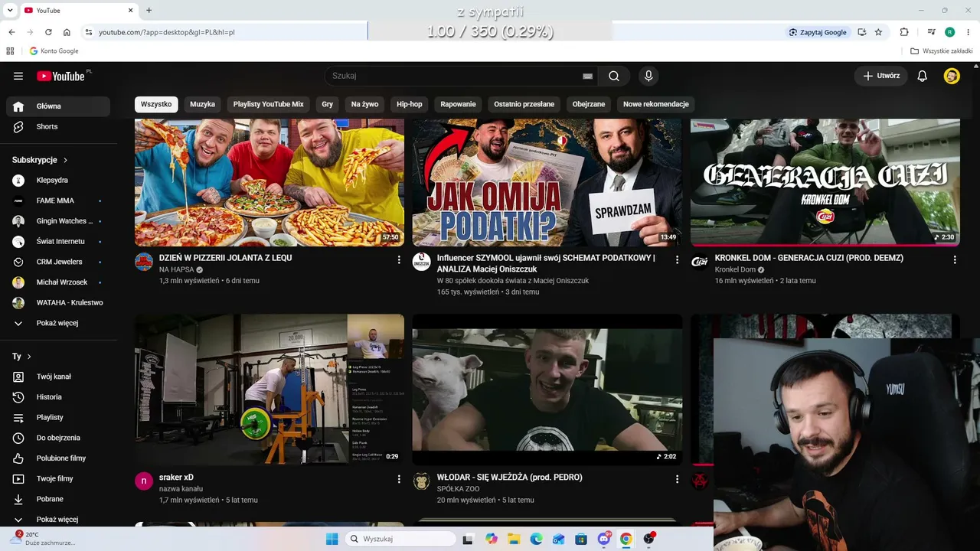This screenshot has width=980, height=551.
Task: Open Microsoft Store from the taskbar
Action: (581, 539)
